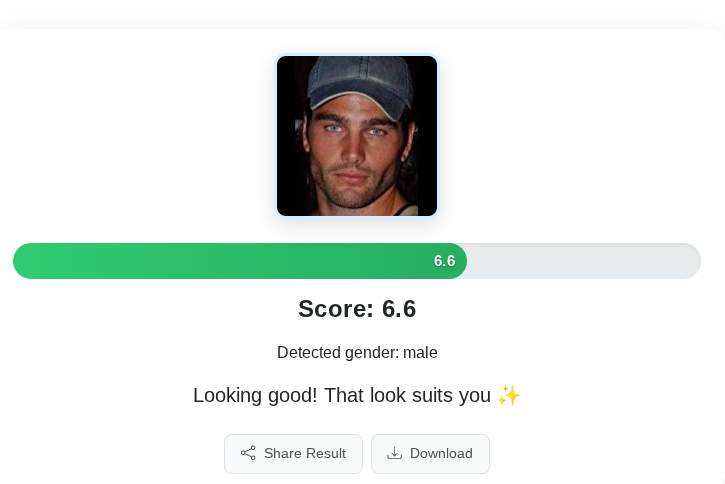The image size is (725, 484).
Task: Click the Share Result text label
Action: pos(305,453)
